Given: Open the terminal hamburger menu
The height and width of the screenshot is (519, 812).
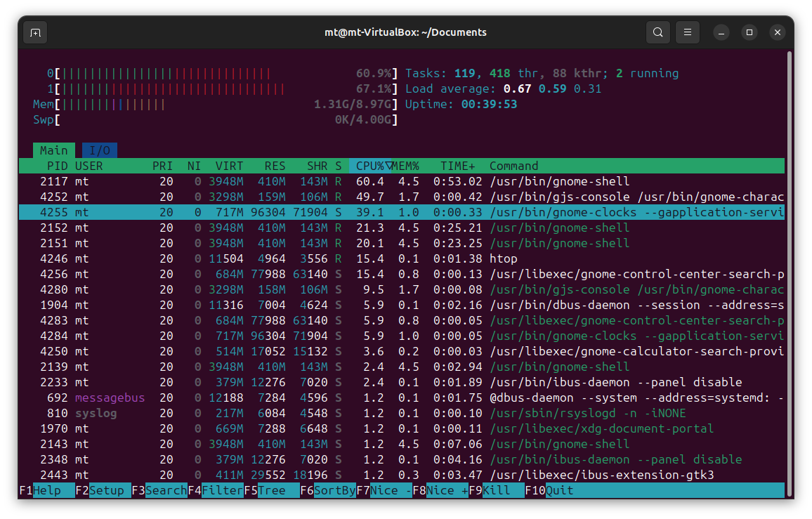Looking at the screenshot, I should [688, 32].
